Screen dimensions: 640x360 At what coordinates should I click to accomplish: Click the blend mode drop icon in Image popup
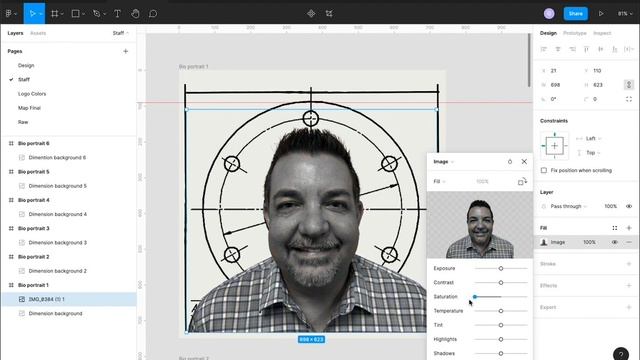pos(510,162)
